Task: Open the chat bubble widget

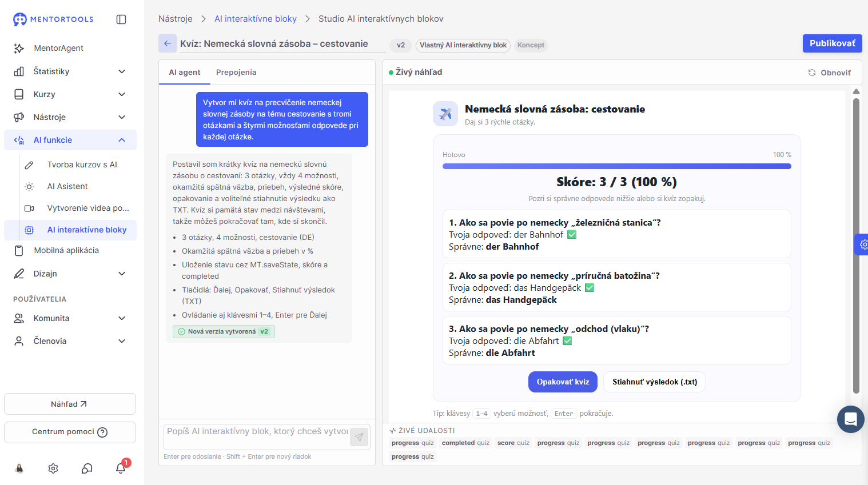Action: pyautogui.click(x=850, y=419)
